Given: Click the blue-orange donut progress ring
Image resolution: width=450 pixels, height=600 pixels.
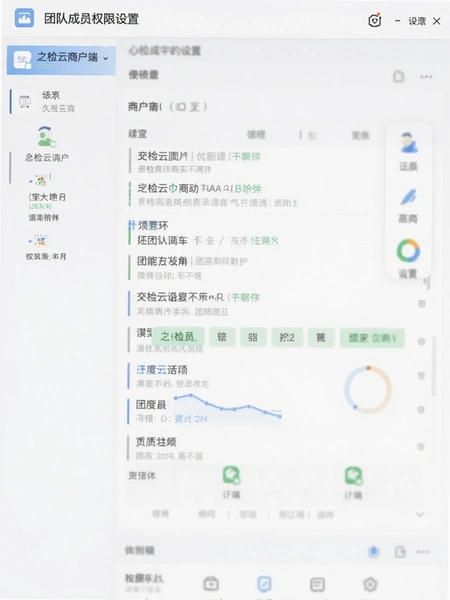Looking at the screenshot, I should tap(368, 389).
